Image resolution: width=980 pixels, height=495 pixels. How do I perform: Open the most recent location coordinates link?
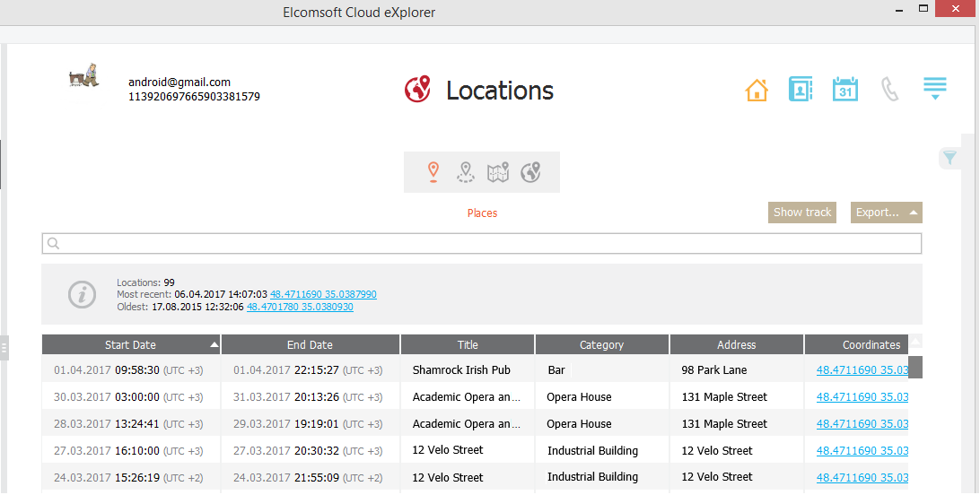click(323, 294)
